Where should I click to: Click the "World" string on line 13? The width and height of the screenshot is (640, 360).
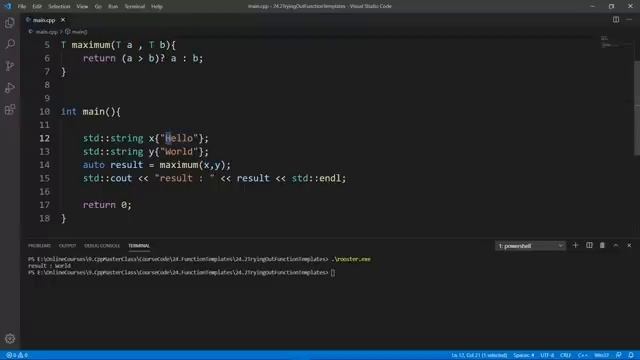point(179,152)
